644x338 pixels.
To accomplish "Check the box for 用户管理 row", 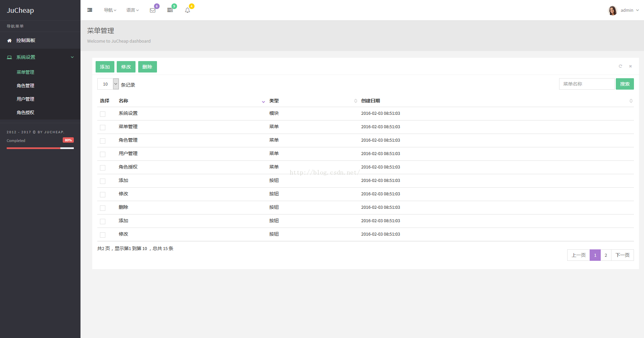I will pyautogui.click(x=103, y=154).
